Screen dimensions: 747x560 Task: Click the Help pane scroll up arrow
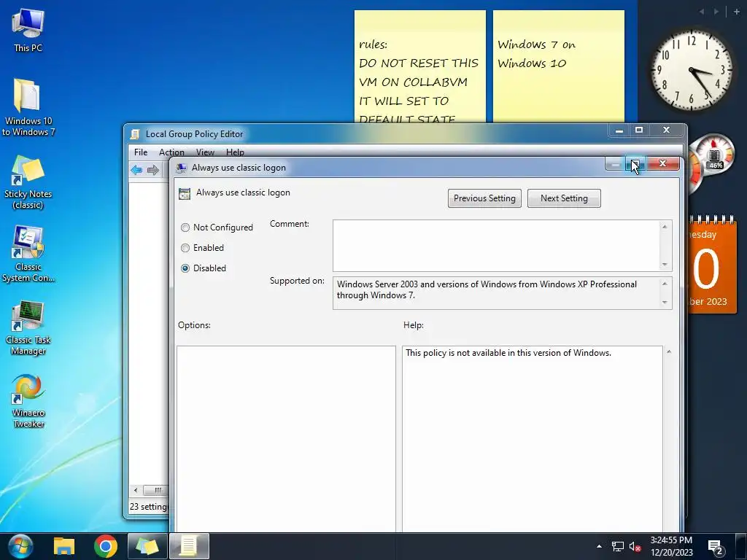[x=669, y=352]
